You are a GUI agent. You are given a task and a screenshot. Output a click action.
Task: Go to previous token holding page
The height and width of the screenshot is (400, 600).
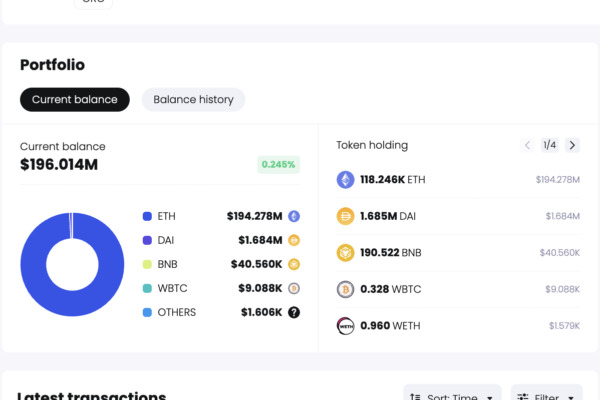[527, 145]
